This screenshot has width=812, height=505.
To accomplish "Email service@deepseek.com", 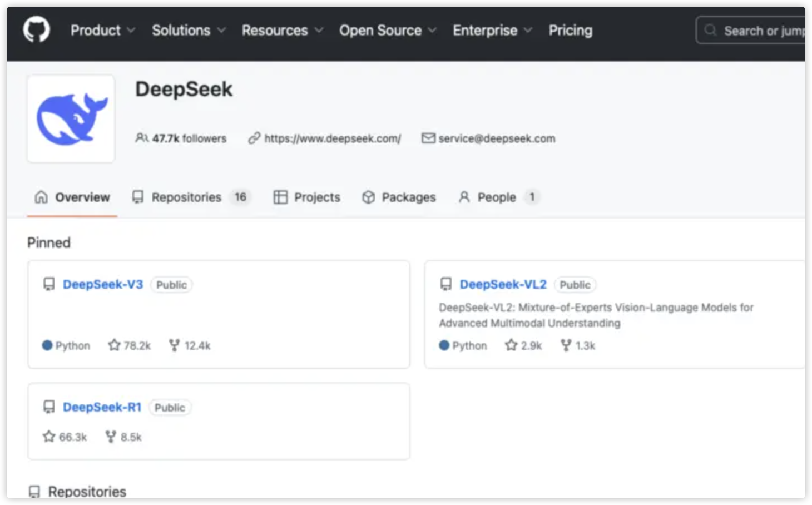I will click(497, 138).
